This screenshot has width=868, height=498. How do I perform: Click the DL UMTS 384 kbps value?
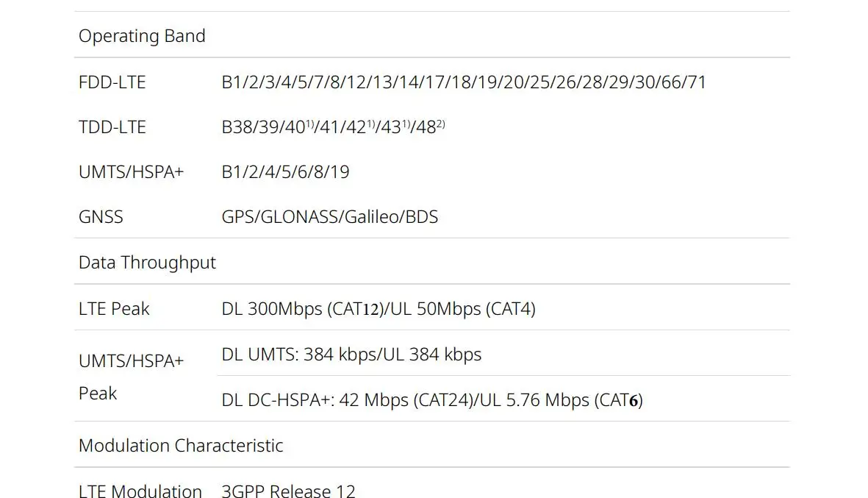[351, 355]
